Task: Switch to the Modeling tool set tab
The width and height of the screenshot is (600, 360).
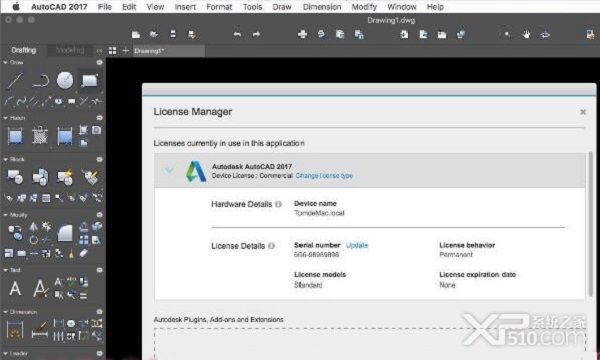Action: coord(70,50)
